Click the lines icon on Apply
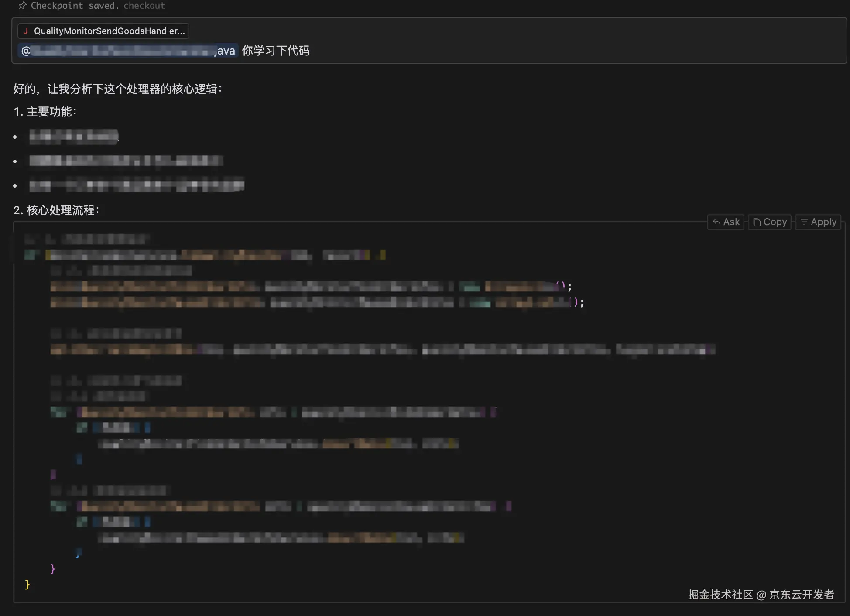 (804, 222)
